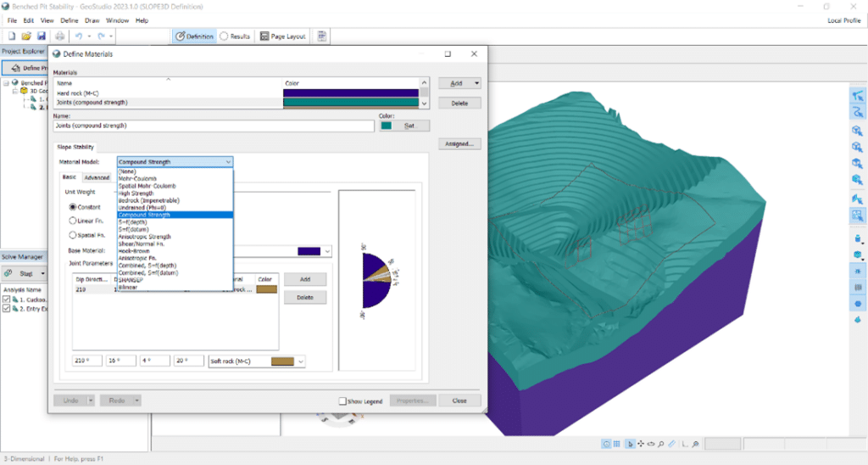Image resolution: width=868 pixels, height=465 pixels.
Task: Open a project with the folder icon
Action: tap(26, 36)
